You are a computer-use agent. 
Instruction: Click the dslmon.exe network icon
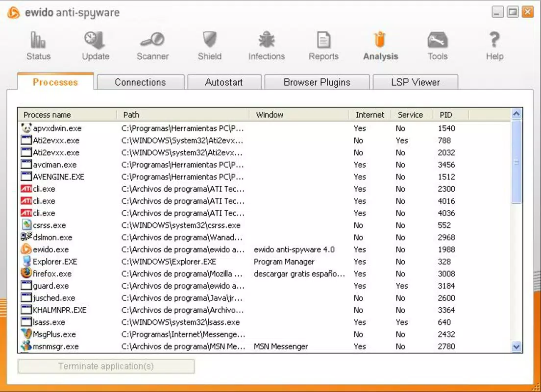click(26, 237)
